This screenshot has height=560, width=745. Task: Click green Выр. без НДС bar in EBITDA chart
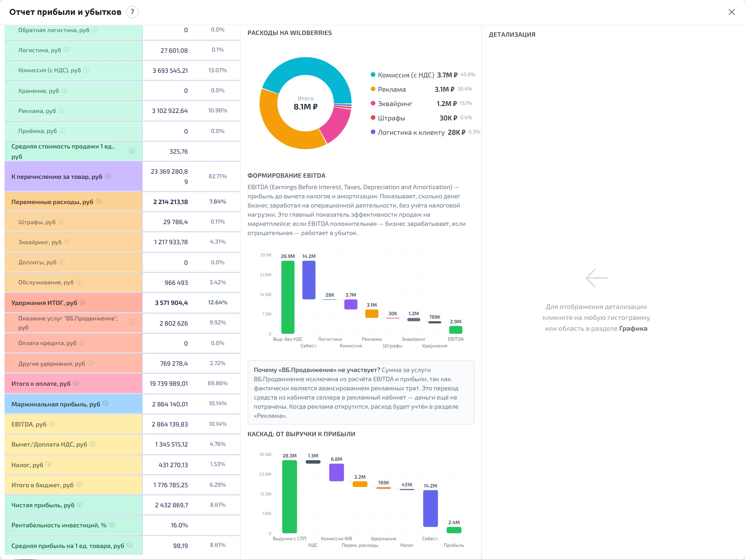click(x=288, y=297)
